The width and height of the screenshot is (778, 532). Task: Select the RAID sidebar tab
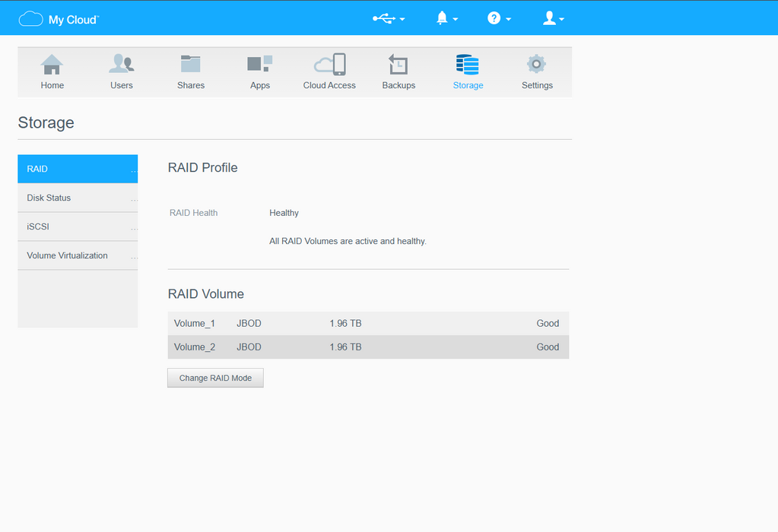78,169
